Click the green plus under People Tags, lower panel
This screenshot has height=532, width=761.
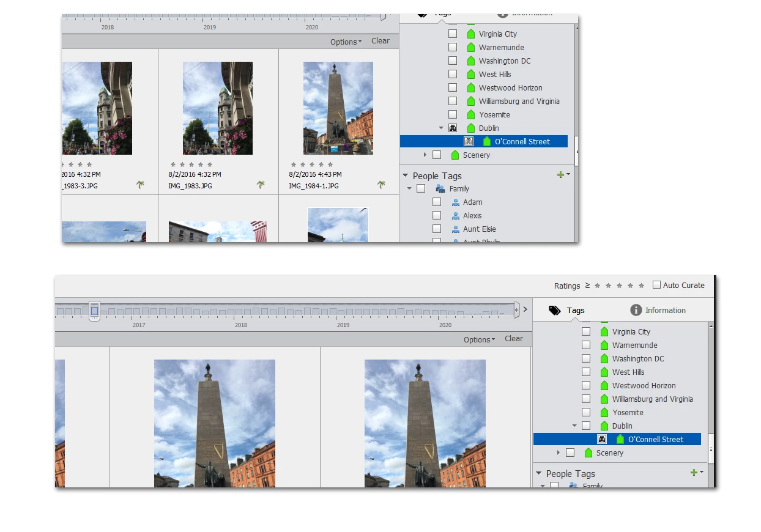point(694,473)
